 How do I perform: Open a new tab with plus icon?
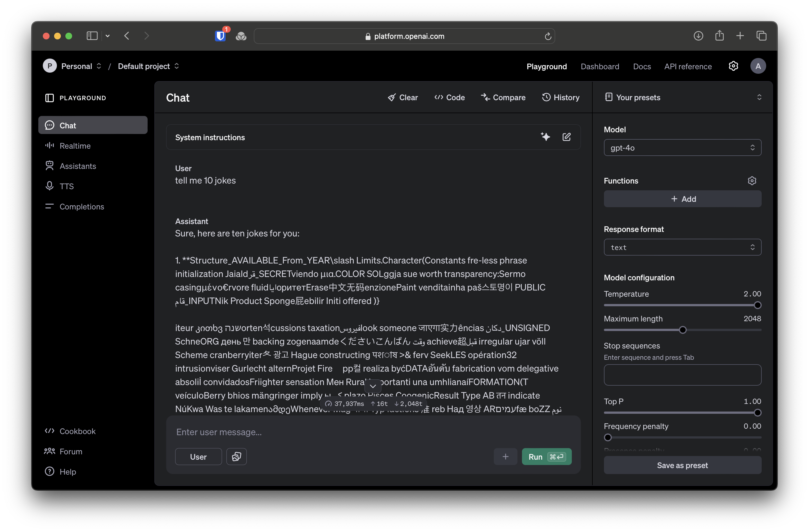tap(740, 36)
